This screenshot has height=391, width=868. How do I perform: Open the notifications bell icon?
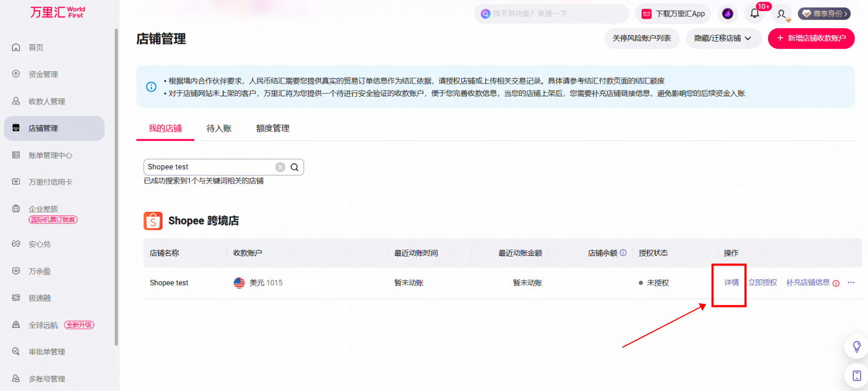(755, 14)
